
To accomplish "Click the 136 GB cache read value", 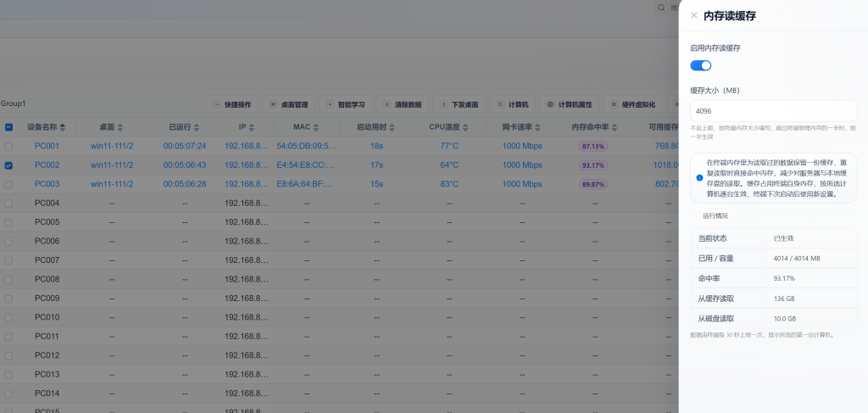I will click(784, 299).
